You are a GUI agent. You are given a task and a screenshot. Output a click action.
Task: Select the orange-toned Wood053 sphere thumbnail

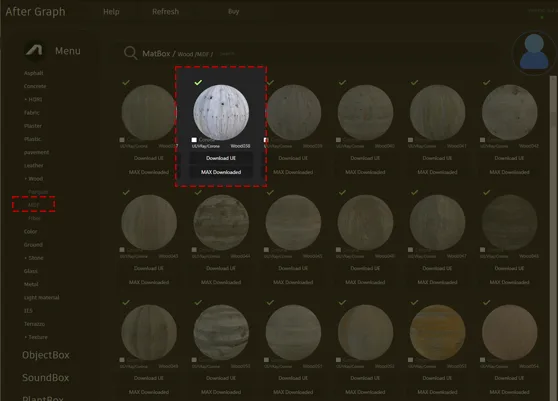[x=437, y=332]
